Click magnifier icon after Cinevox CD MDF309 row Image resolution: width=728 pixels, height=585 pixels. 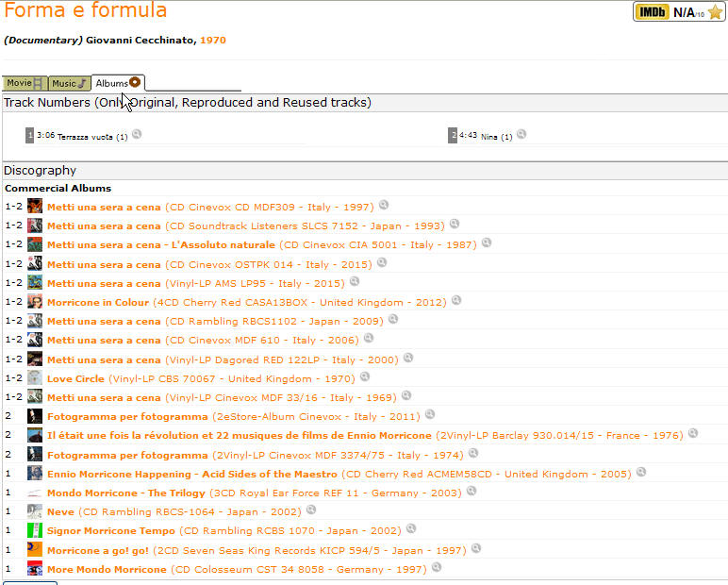384,205
